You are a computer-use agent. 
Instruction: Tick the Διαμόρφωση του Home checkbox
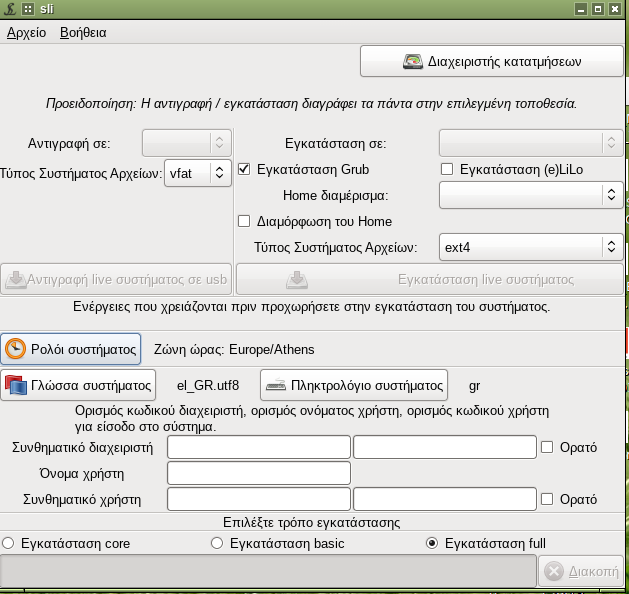tap(243, 221)
